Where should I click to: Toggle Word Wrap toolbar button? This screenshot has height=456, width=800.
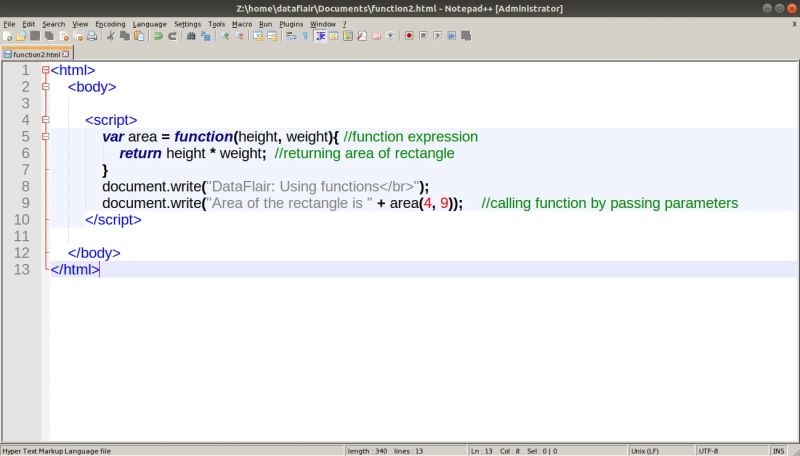point(291,36)
